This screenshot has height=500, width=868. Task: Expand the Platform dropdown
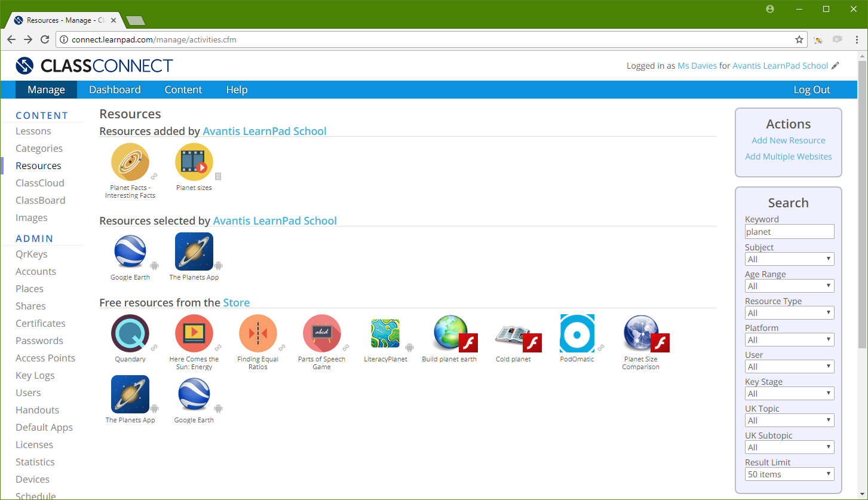[x=790, y=340]
